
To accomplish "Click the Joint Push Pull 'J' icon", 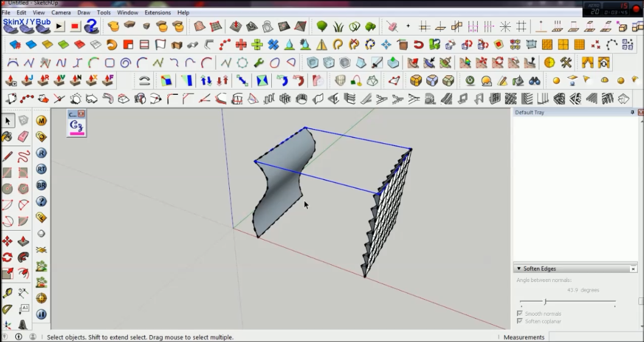I will 27,80.
